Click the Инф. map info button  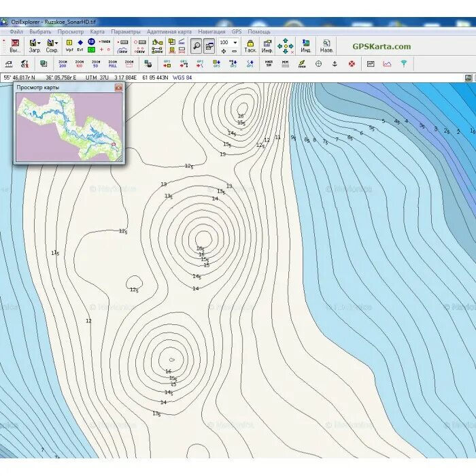click(267, 46)
